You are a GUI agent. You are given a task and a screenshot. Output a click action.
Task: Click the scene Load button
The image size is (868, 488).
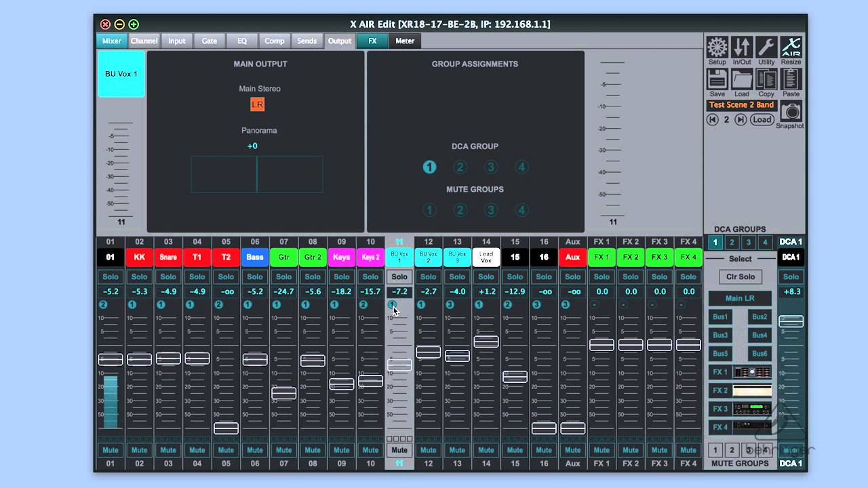762,119
